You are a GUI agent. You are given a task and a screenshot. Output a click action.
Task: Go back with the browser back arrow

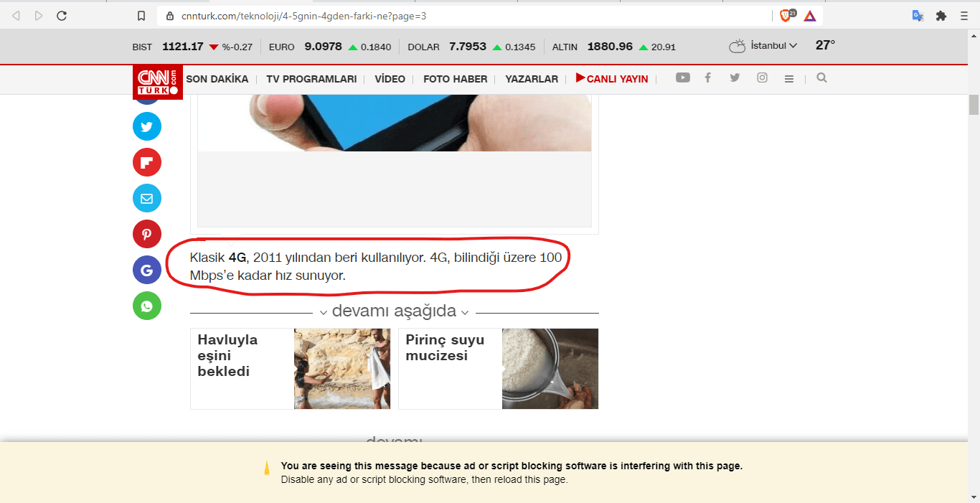tap(17, 16)
